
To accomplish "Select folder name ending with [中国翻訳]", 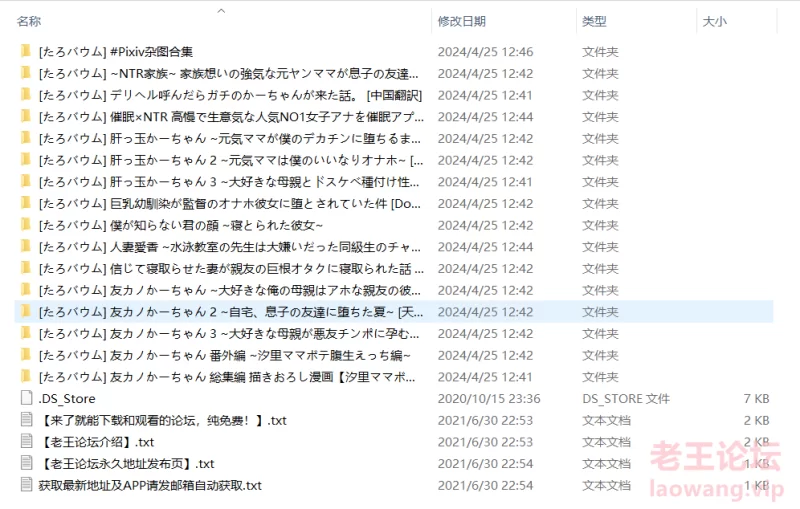I will coord(230,95).
